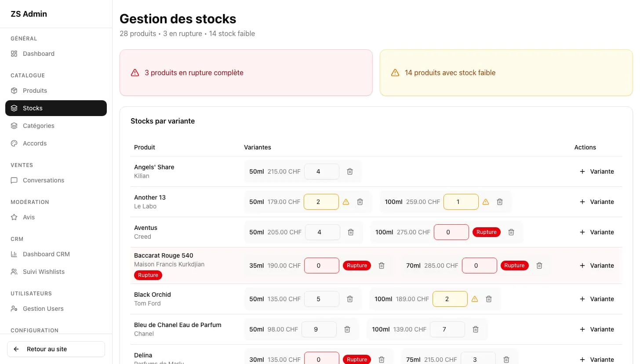This screenshot has height=364, width=640.
Task: Click the Another 13 50ml low-stock warning icon
Action: tap(346, 202)
